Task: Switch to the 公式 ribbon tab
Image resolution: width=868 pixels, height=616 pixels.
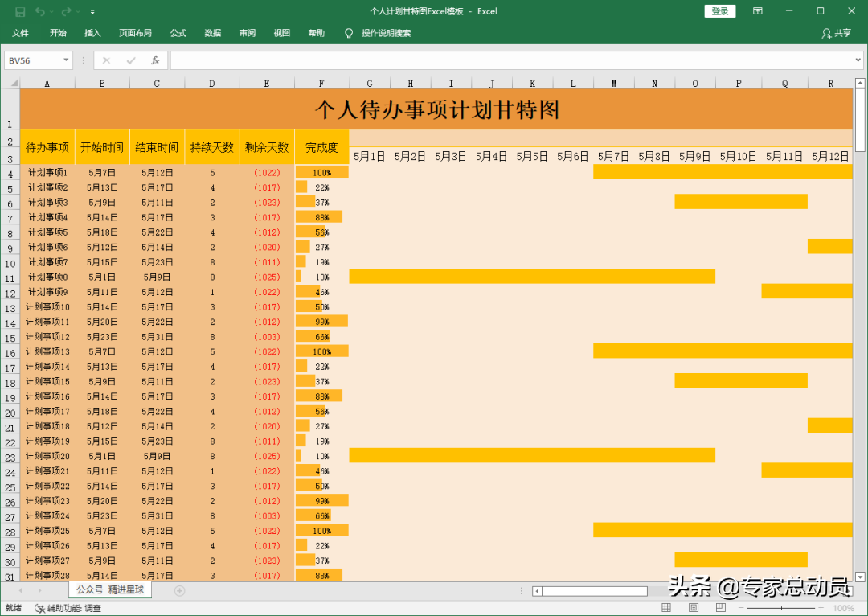Action: pos(178,33)
